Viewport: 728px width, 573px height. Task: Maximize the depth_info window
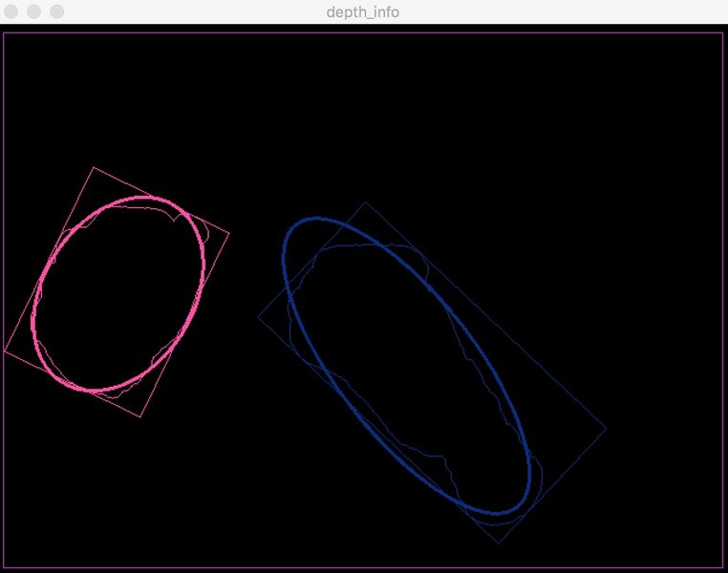[x=56, y=11]
